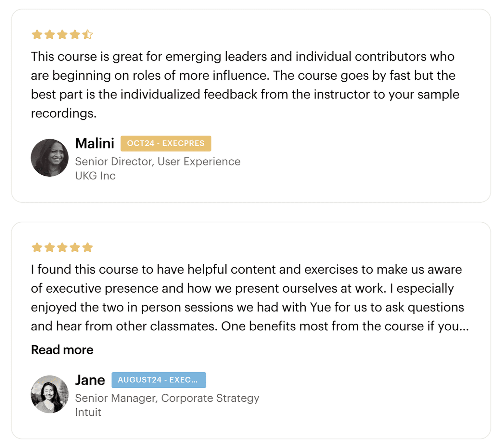The image size is (499, 448).
Task: Click the third star in Malini's rating
Action: [62, 34]
